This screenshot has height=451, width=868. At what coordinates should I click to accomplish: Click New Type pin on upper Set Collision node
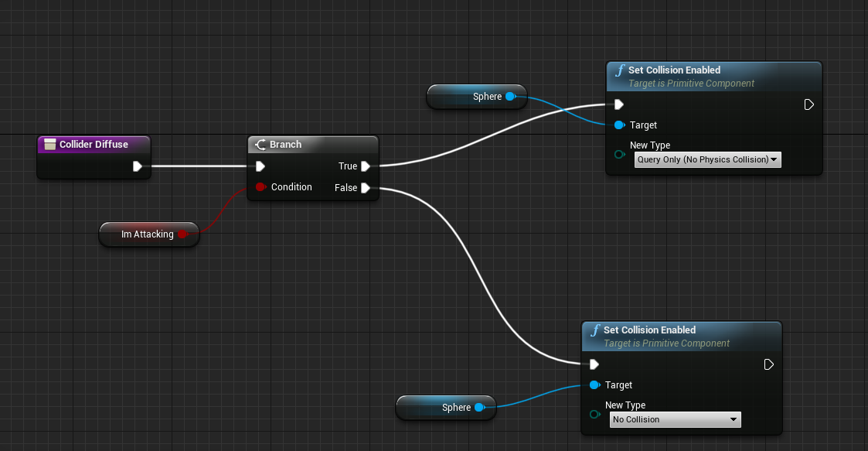click(x=618, y=154)
